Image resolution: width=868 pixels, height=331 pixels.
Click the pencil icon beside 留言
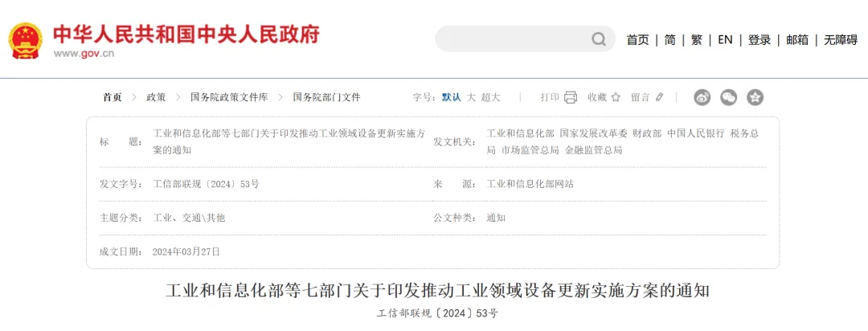(659, 97)
